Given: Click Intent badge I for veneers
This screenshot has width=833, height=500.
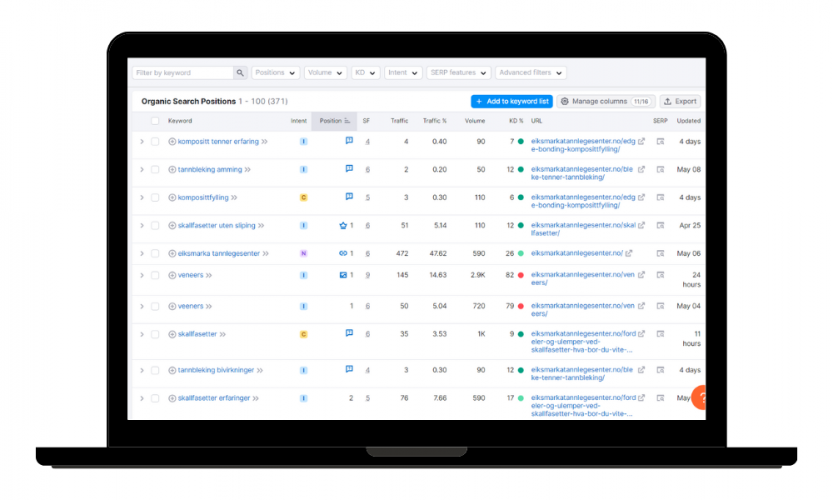Looking at the screenshot, I should [x=303, y=275].
